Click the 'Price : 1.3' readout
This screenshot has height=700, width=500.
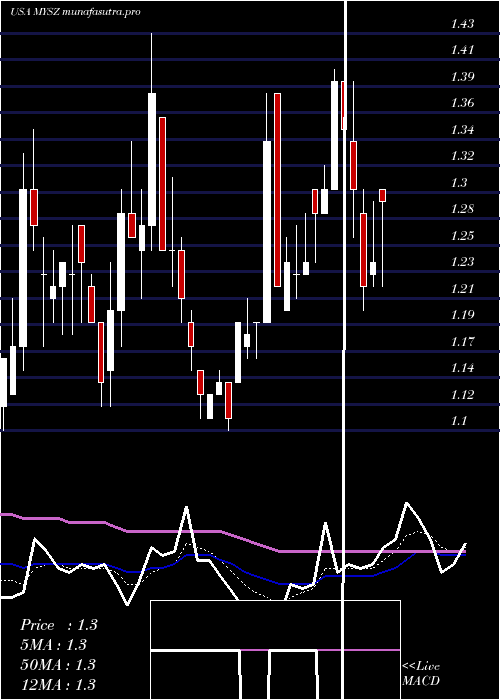pyautogui.click(x=58, y=625)
